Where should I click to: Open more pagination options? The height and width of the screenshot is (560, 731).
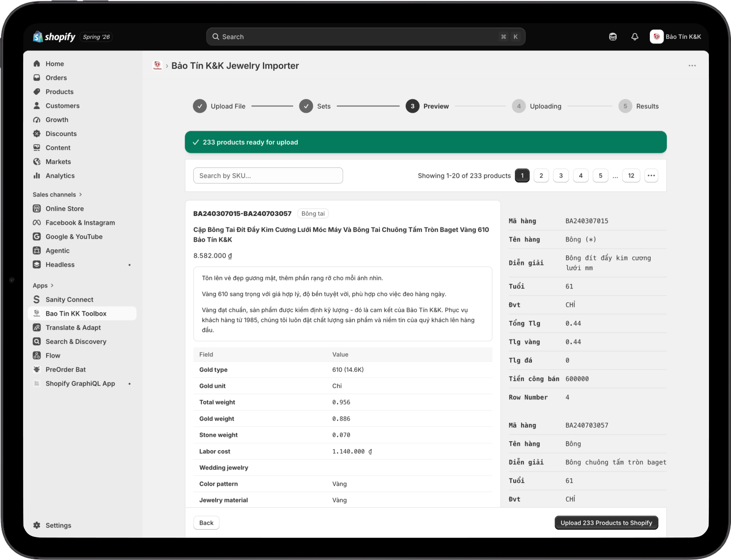point(651,176)
